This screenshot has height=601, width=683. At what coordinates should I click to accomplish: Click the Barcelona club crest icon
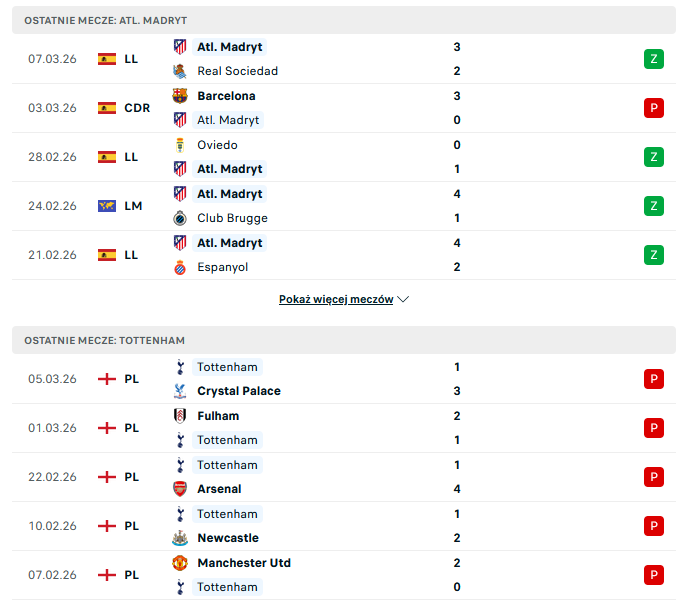(180, 96)
